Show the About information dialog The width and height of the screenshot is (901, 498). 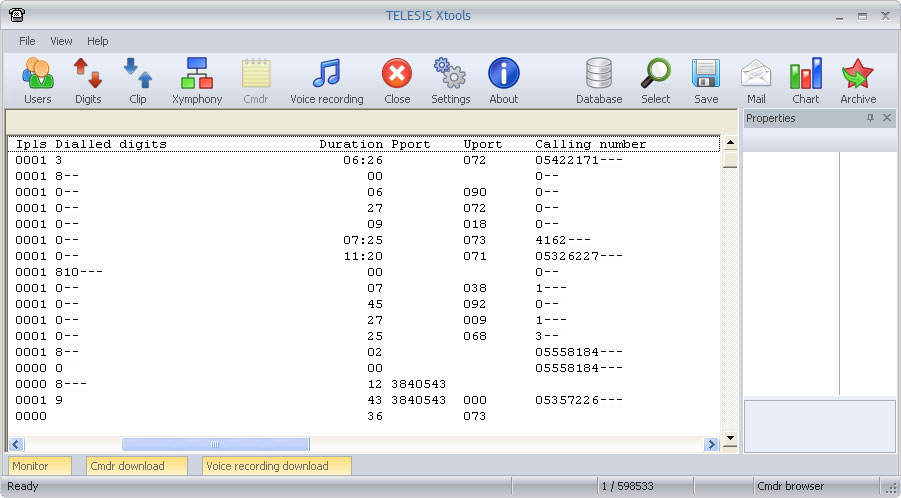point(503,80)
